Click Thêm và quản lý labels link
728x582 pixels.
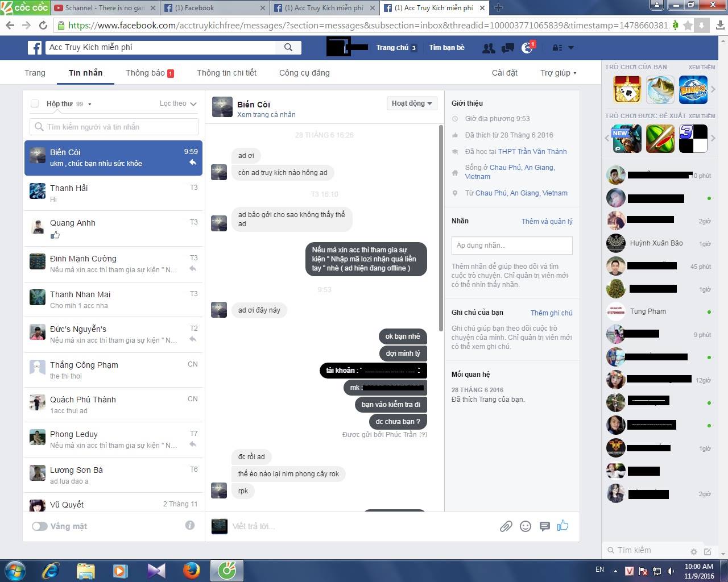(x=547, y=221)
